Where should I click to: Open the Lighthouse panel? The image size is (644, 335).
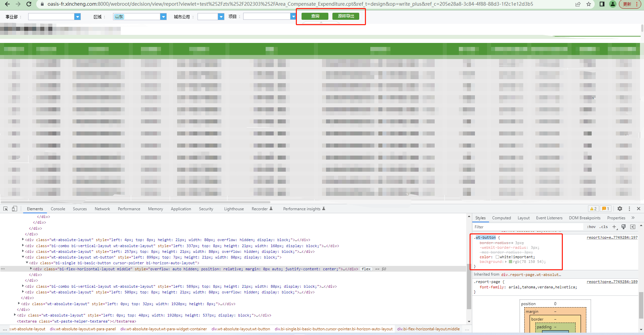(234, 209)
